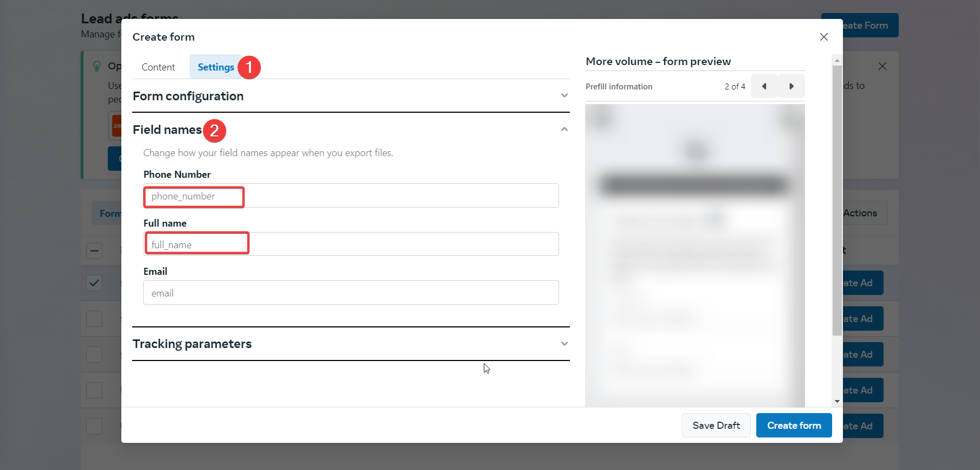Focus the Phone Number field name input

[351, 196]
